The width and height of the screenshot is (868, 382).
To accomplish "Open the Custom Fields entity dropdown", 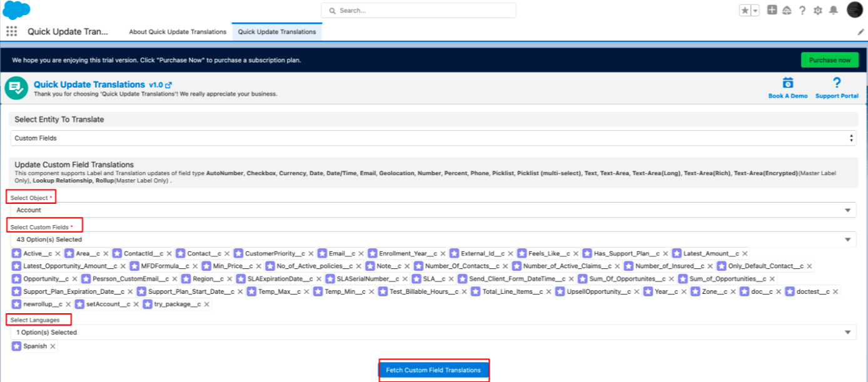I will tap(433, 138).
